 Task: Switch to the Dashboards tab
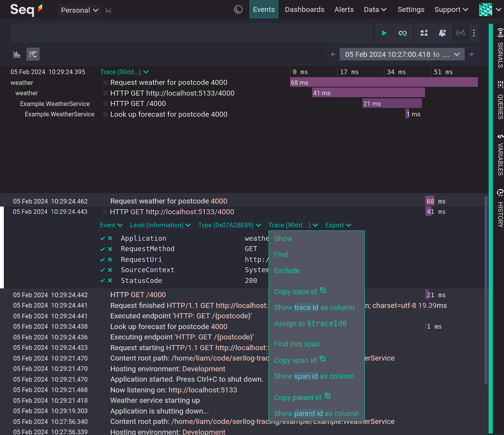(305, 10)
